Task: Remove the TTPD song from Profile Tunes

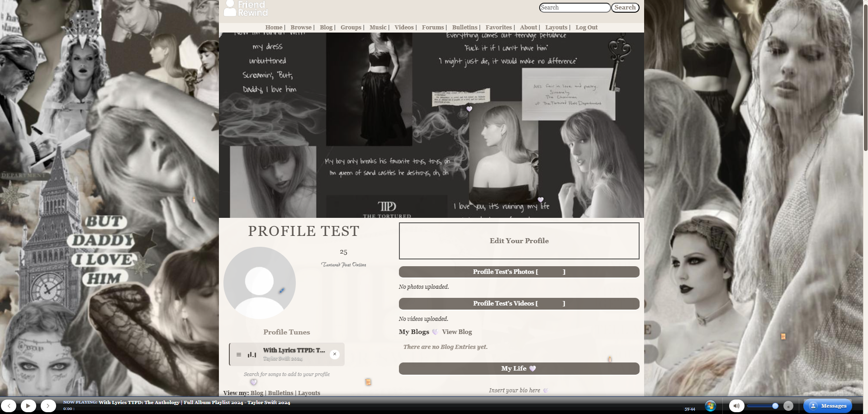Action: pyautogui.click(x=335, y=354)
